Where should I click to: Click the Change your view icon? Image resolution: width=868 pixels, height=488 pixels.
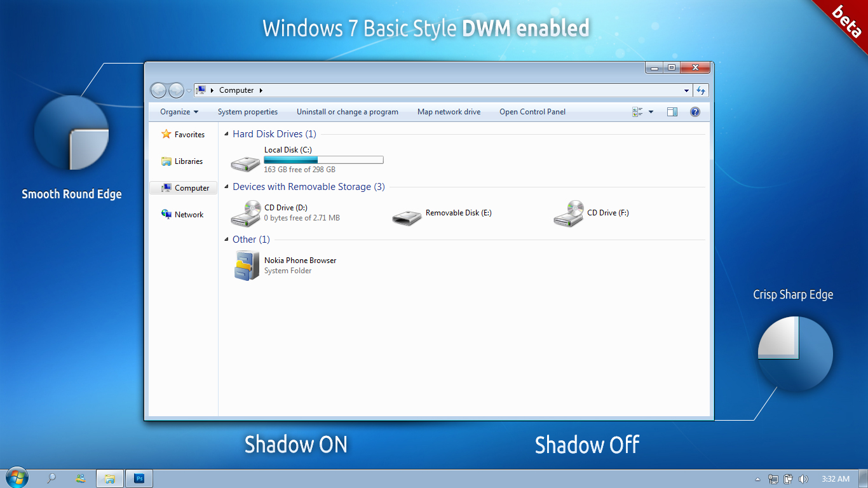coord(638,112)
